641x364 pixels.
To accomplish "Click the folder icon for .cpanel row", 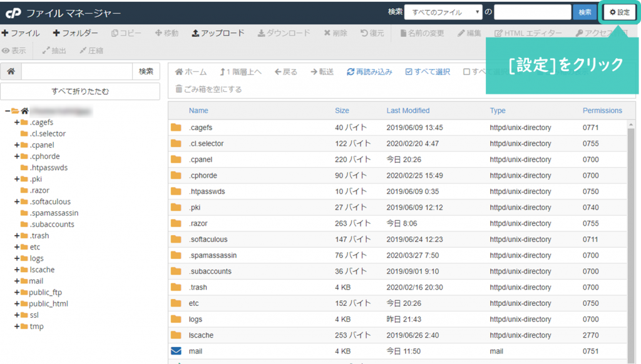I will (x=176, y=159).
